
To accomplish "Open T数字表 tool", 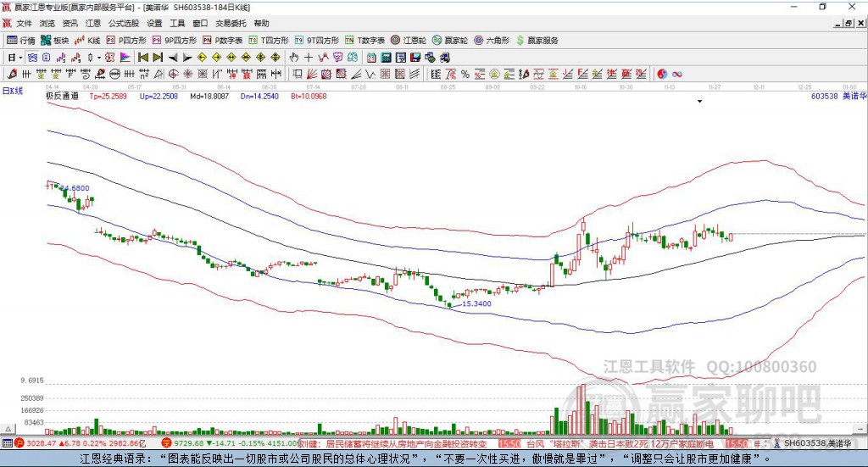I will click(x=364, y=41).
